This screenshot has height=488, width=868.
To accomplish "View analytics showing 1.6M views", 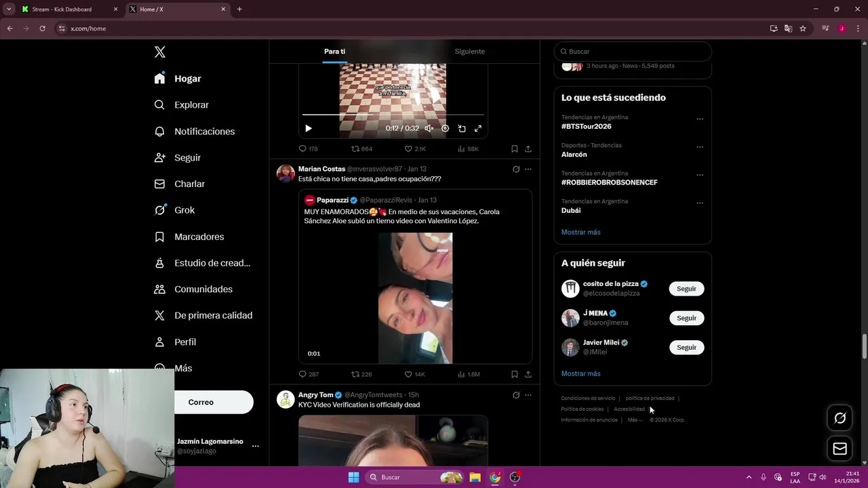I will pos(469,374).
